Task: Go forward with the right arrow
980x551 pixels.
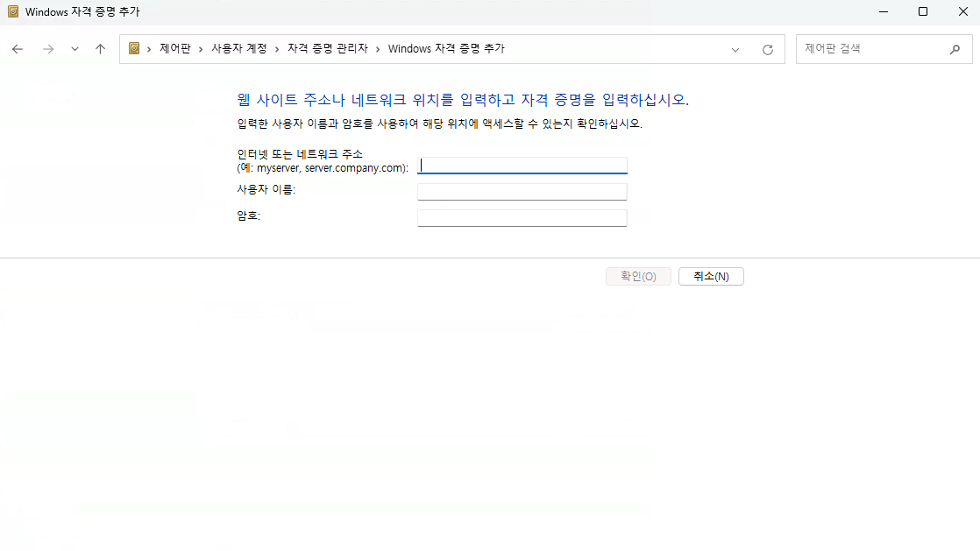Action: click(x=48, y=49)
